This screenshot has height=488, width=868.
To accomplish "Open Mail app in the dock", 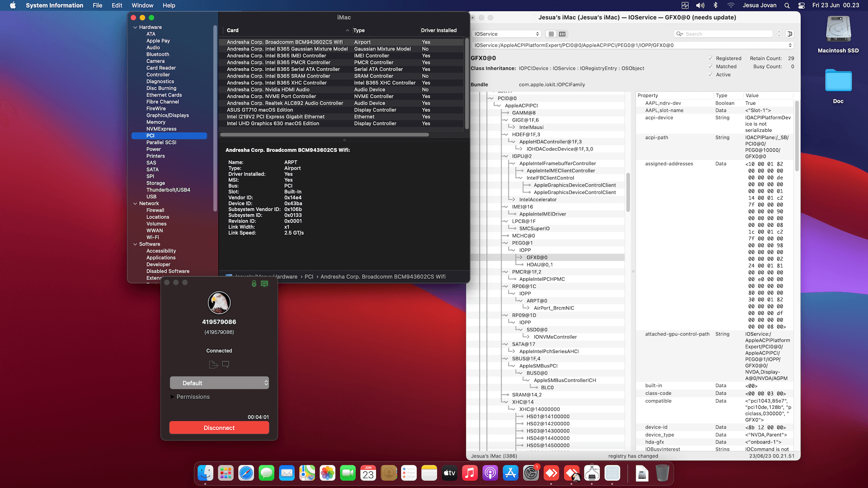I will point(287,473).
